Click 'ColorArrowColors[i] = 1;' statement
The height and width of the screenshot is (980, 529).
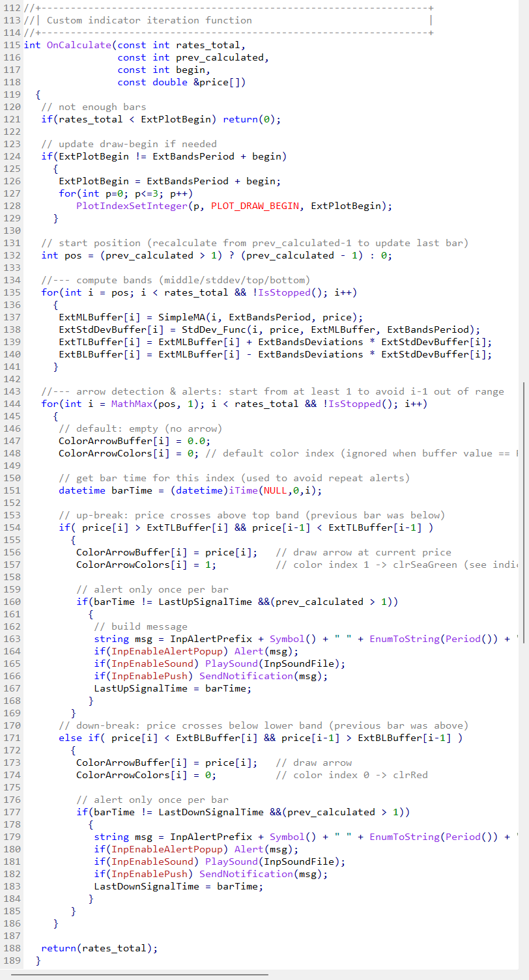coord(146,565)
